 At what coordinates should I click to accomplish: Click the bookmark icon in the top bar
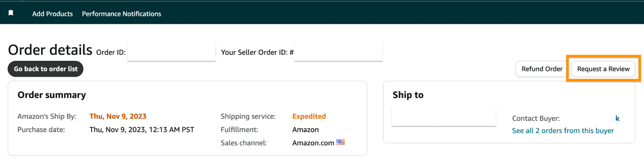pos(11,13)
